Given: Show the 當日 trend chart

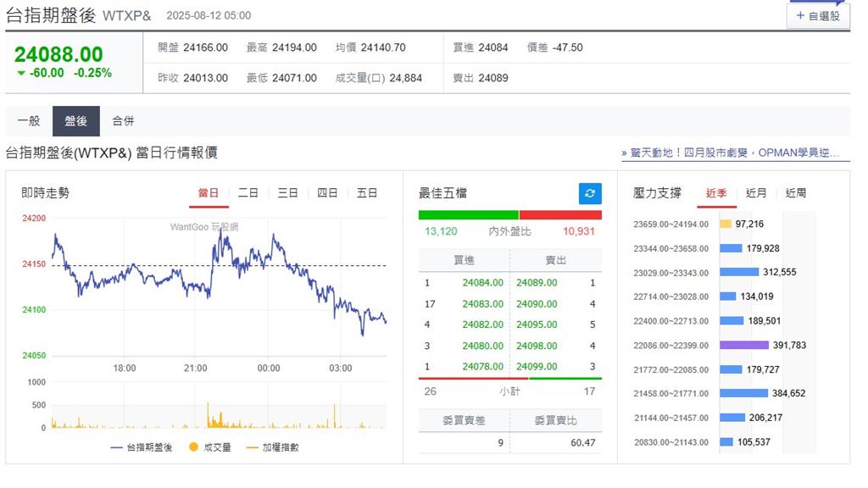Looking at the screenshot, I should [209, 193].
